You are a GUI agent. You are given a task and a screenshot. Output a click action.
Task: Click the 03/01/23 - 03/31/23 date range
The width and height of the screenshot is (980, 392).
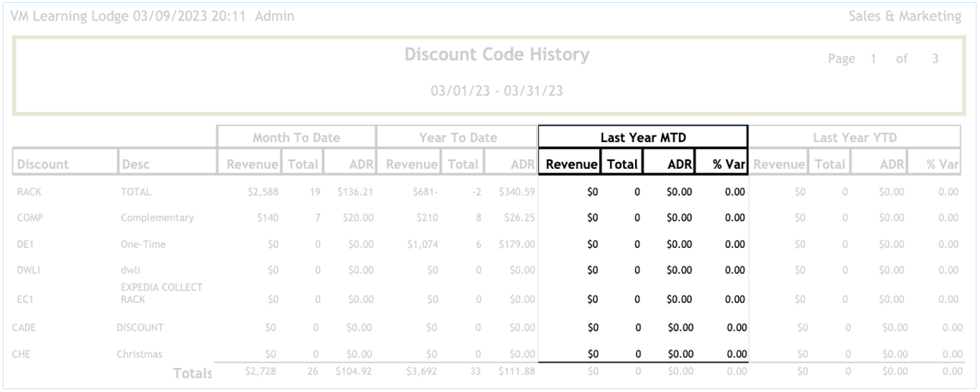497,91
